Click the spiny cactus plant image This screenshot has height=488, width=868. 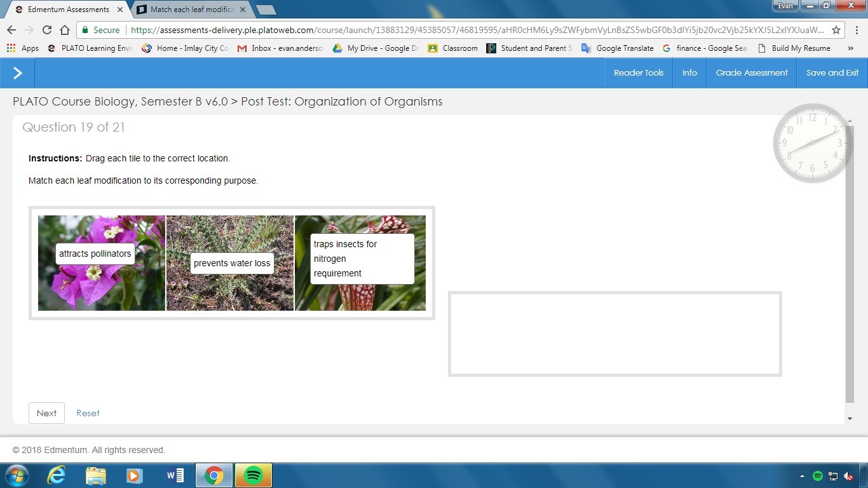[x=230, y=263]
